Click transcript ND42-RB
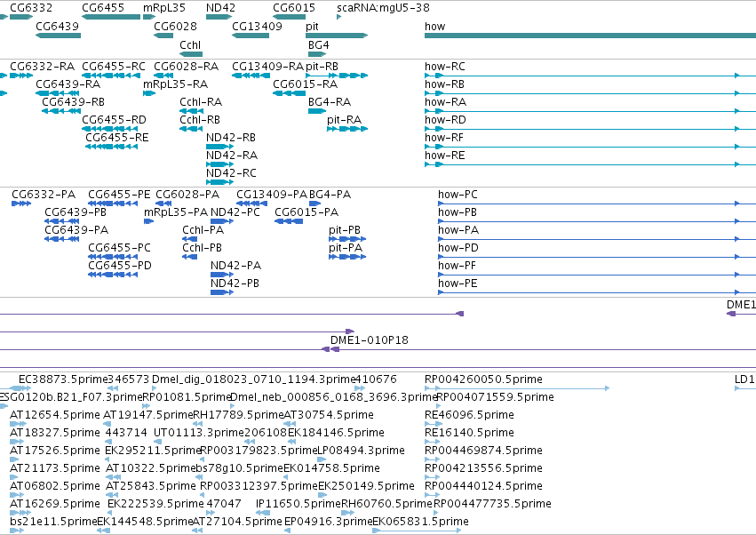The height and width of the screenshot is (535, 756). 230,138
